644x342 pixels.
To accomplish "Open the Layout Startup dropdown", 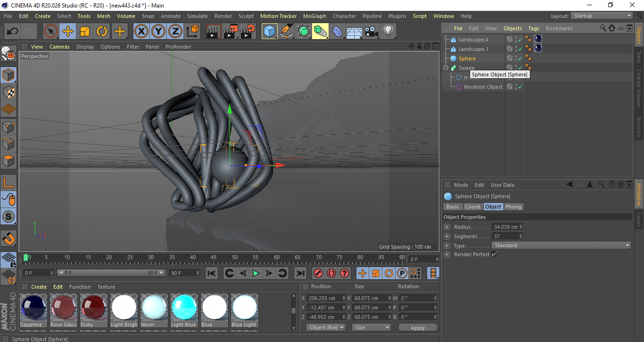I will (x=602, y=16).
